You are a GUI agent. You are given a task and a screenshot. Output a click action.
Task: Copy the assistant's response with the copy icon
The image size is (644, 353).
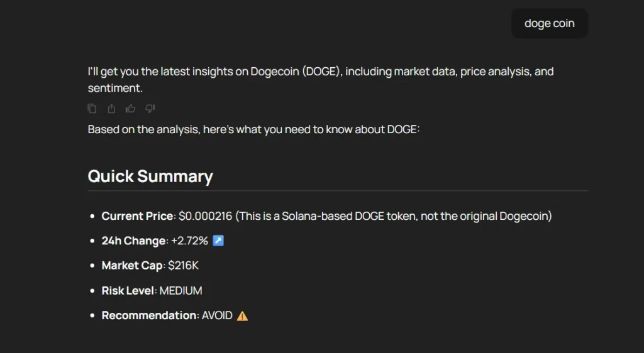click(x=92, y=109)
